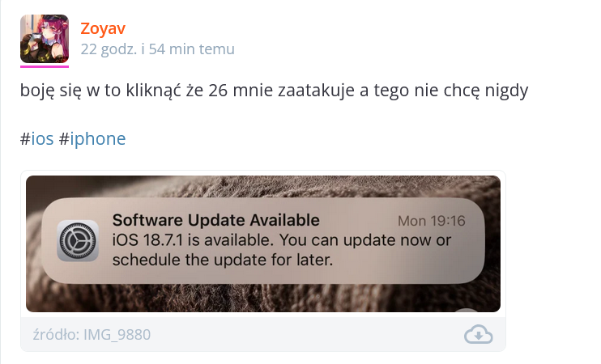
Task: Click the 'źródło: IMG_9880' source label
Action: [x=92, y=335]
